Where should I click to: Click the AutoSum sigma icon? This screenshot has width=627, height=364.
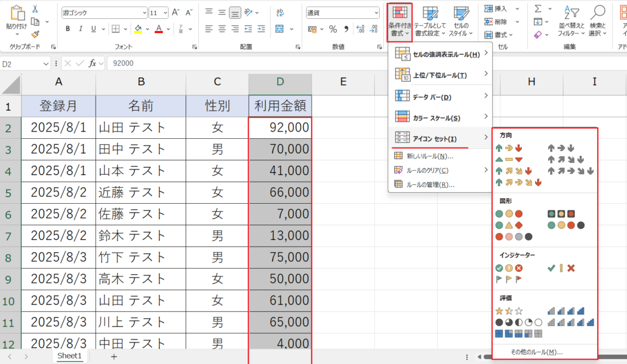pyautogui.click(x=538, y=9)
